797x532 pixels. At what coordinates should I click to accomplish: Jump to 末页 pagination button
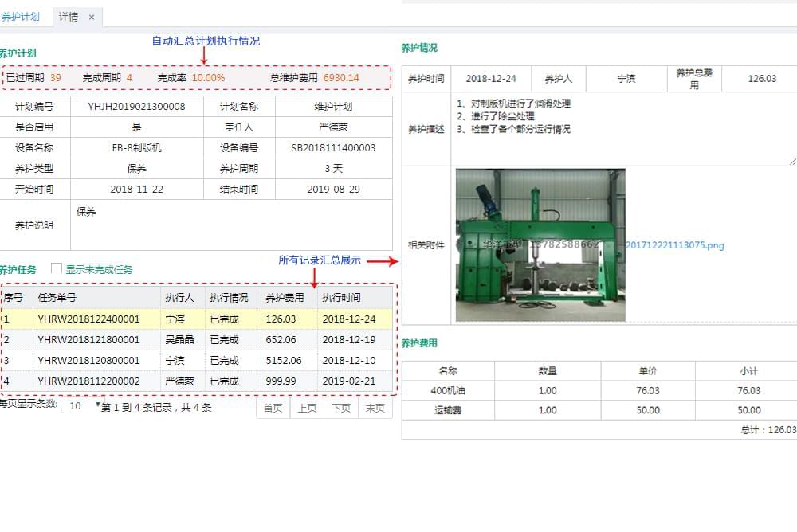click(375, 408)
